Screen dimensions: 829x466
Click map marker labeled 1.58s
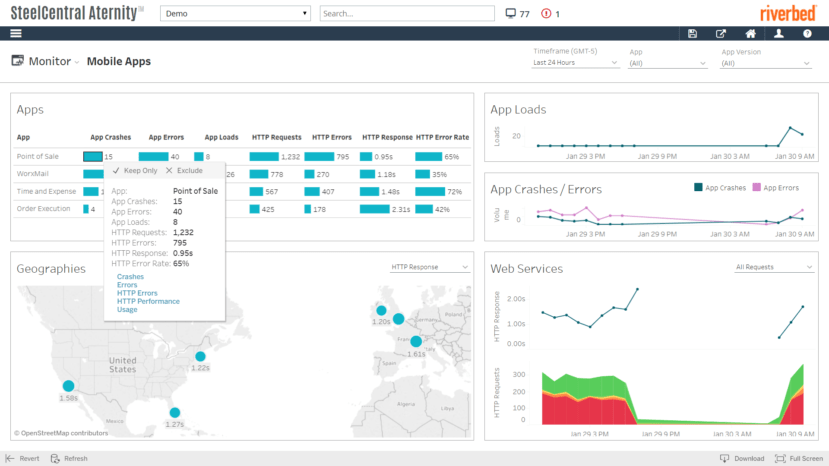tap(68, 386)
